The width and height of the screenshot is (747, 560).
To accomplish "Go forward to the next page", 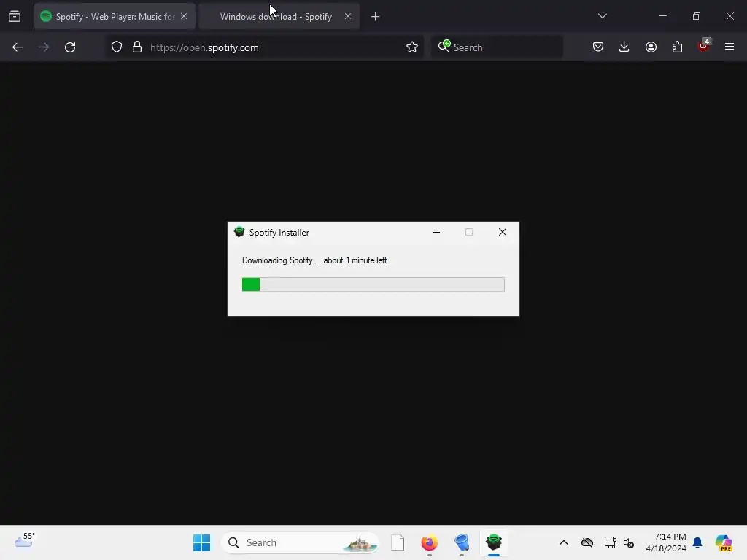I will pos(44,47).
